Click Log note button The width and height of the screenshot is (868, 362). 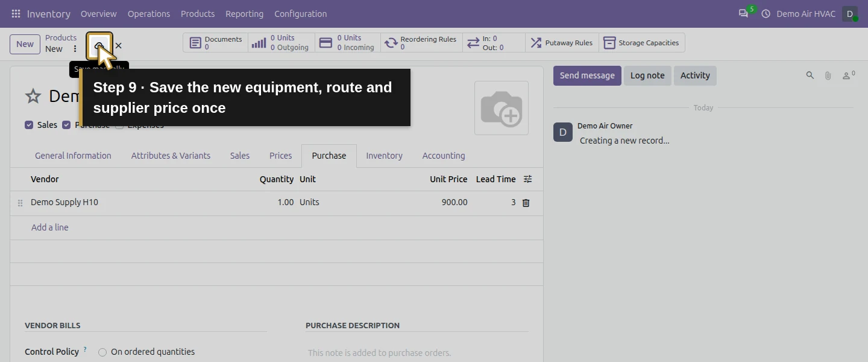point(647,75)
